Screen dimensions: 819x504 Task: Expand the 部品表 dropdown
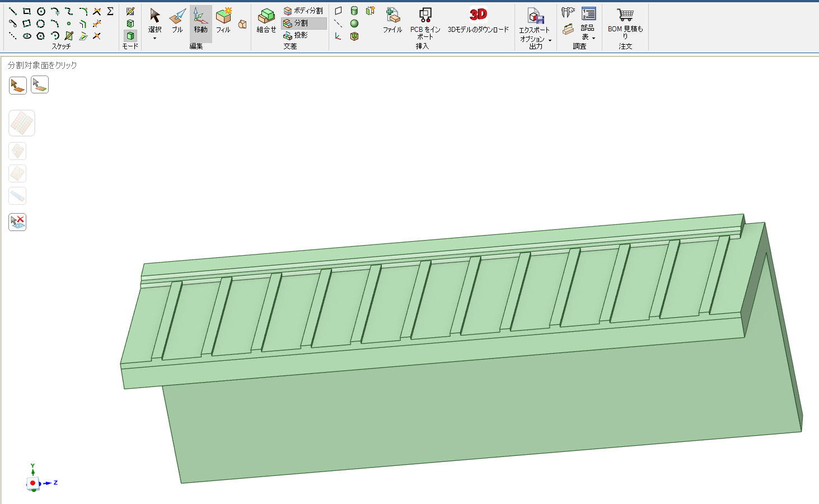[x=593, y=38]
